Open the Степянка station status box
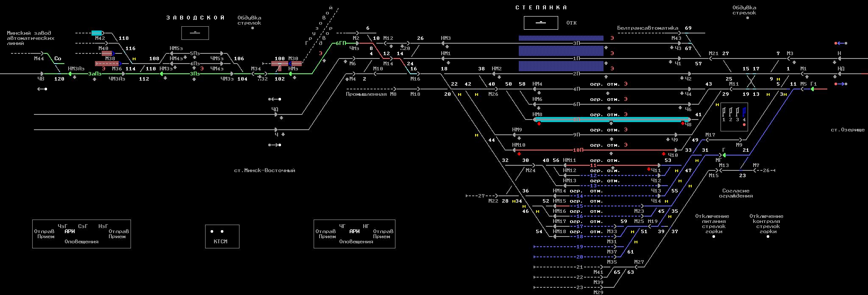 point(541,22)
